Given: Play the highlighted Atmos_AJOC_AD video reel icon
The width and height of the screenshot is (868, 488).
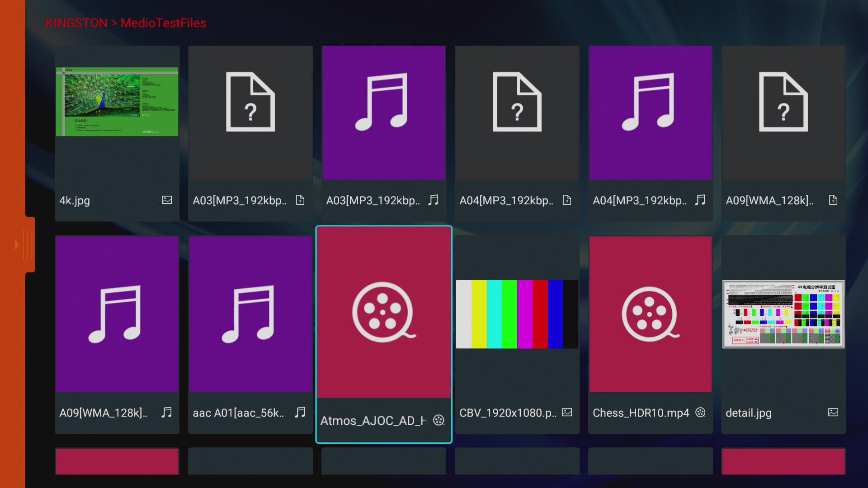Looking at the screenshot, I should click(384, 312).
